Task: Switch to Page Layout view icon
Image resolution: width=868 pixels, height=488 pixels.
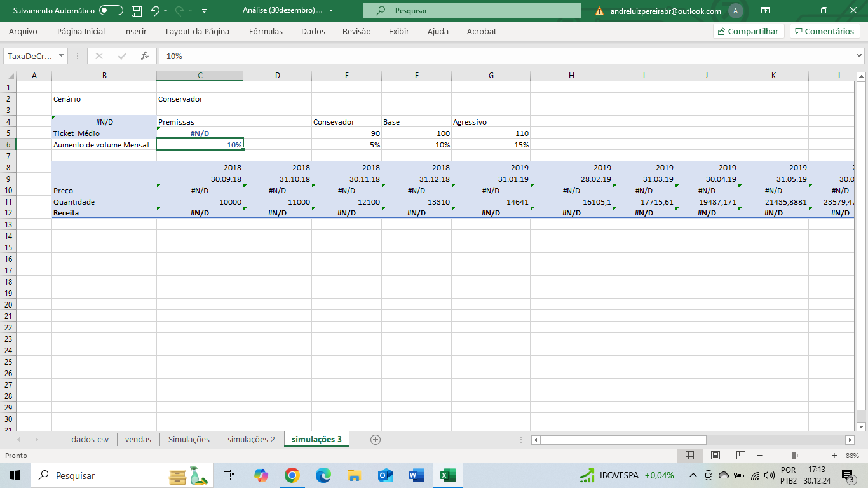Action: 715,456
